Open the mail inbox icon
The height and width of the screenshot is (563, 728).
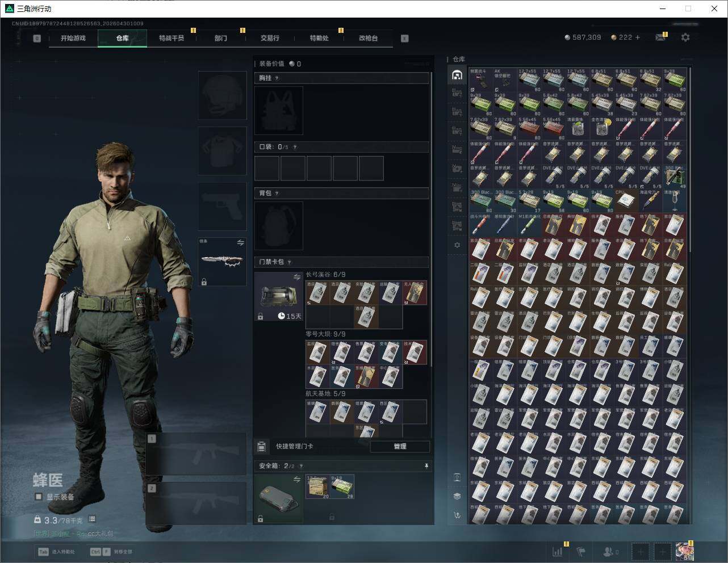660,37
